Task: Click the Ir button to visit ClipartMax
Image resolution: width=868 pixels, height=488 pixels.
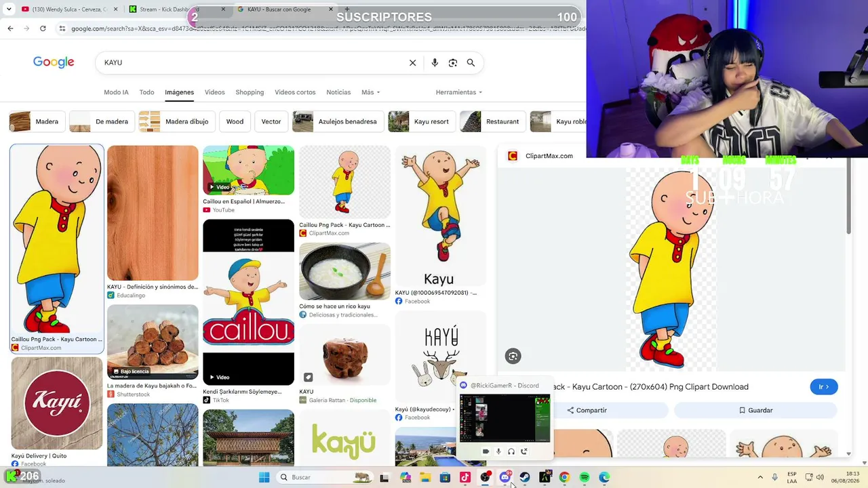Action: 824,387
